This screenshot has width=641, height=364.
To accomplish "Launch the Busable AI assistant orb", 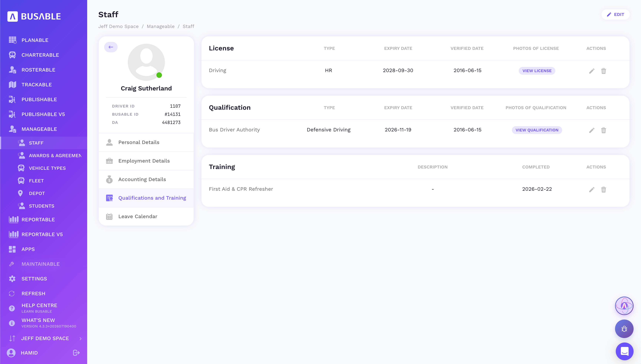I will pos(624,306).
